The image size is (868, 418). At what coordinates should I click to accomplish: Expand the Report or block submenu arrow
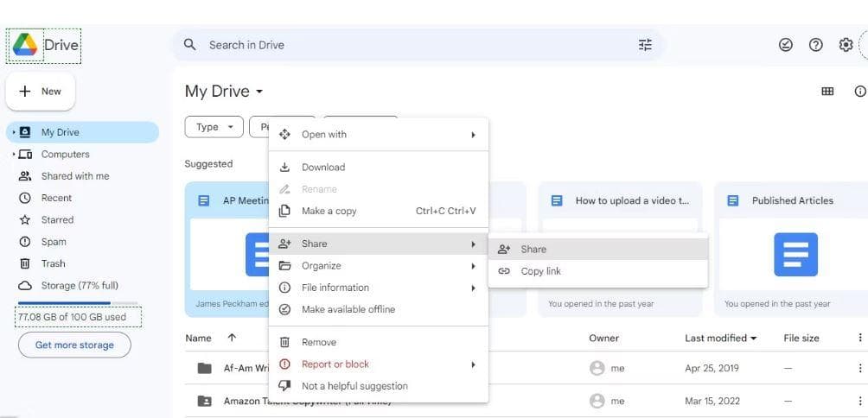coord(473,364)
